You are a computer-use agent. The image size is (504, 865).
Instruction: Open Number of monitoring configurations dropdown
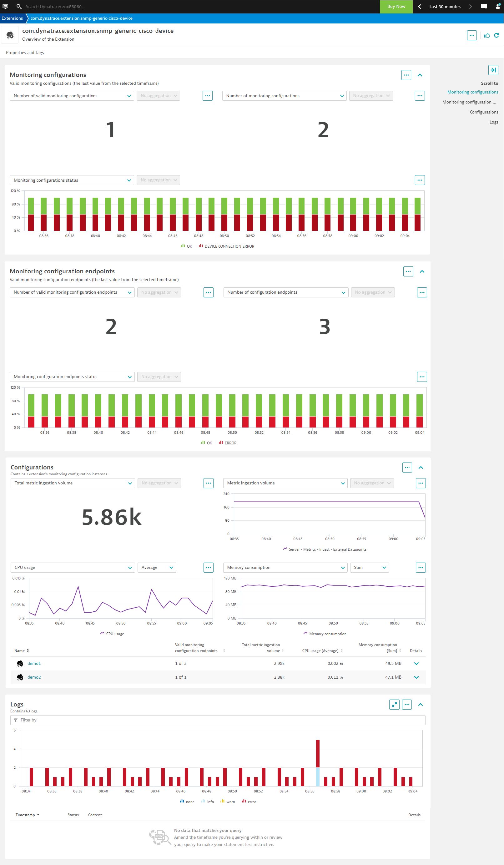coord(285,96)
